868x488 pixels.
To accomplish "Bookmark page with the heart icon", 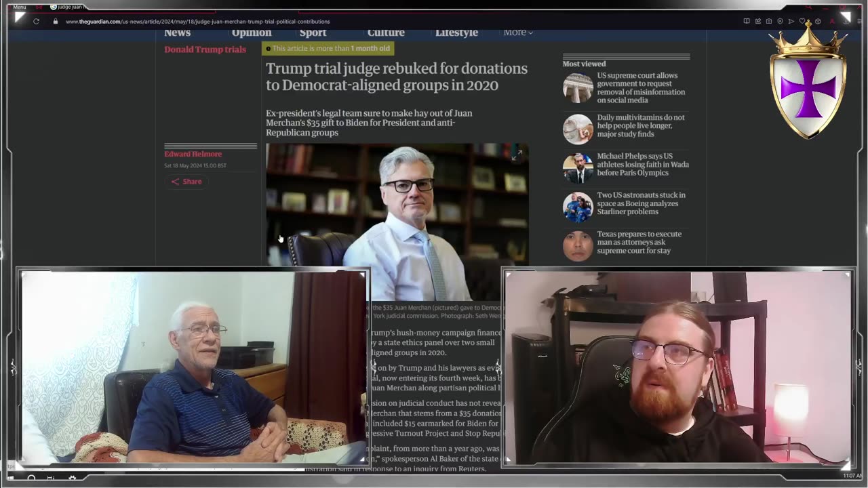I will (802, 21).
